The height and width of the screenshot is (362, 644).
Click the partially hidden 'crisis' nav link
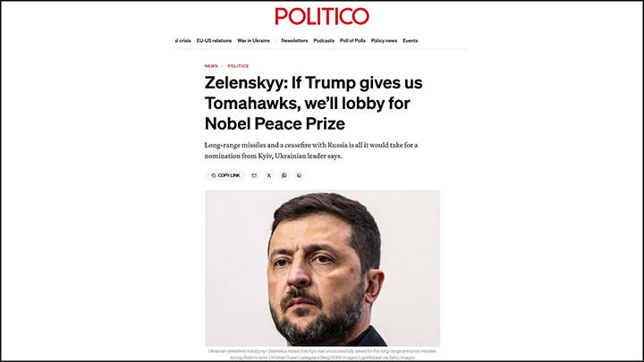click(183, 40)
